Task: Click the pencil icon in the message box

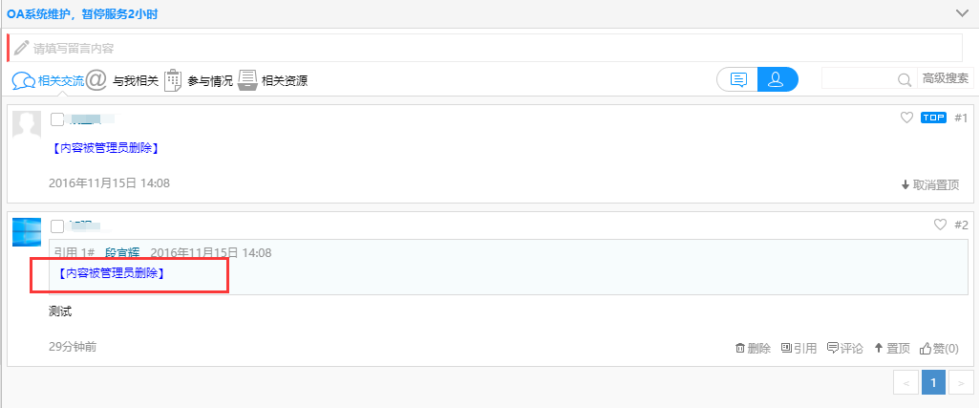Action: coord(21,47)
